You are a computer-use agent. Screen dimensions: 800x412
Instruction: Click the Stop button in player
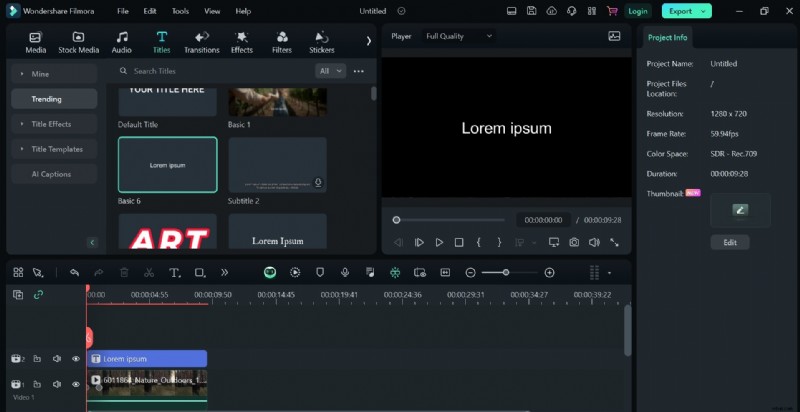click(459, 243)
